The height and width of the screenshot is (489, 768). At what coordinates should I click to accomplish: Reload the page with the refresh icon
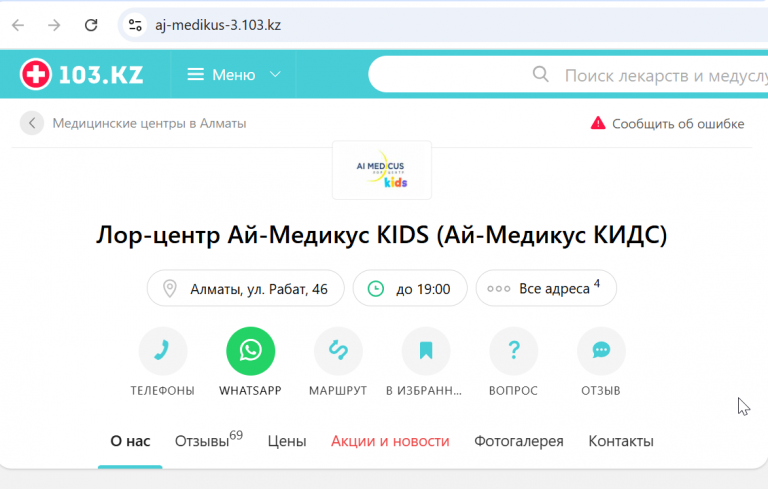91,25
